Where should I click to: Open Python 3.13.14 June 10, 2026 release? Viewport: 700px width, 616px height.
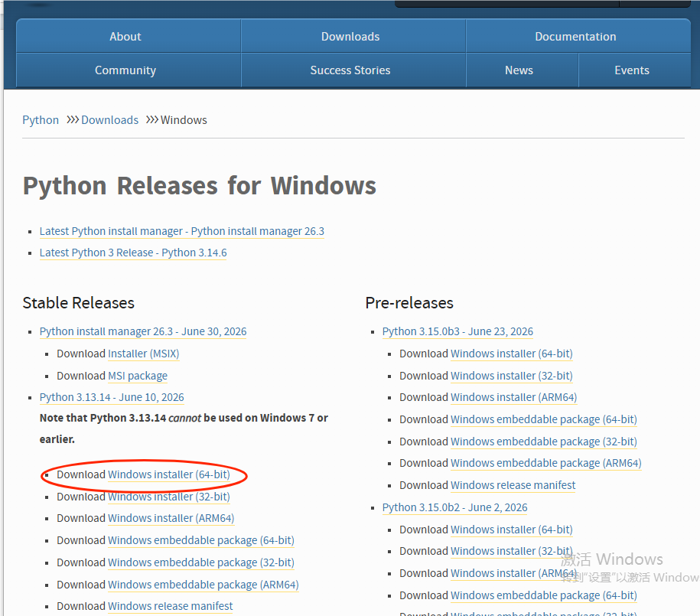112,397
